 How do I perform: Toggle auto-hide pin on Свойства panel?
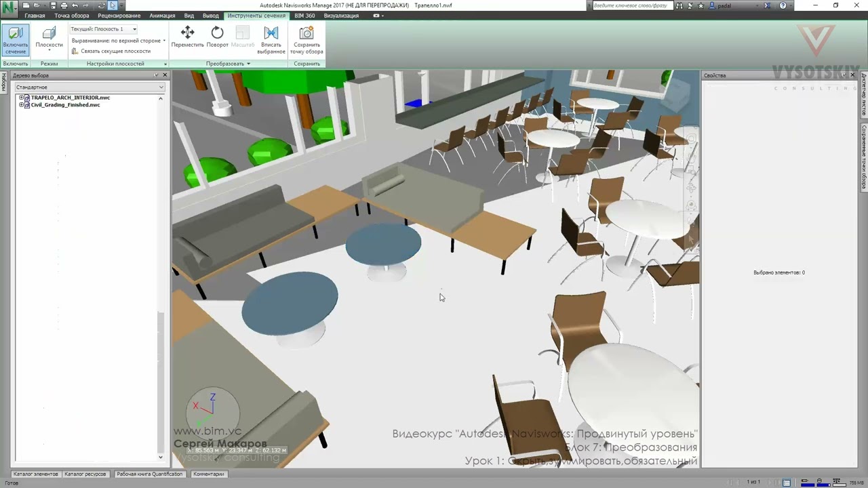(x=844, y=75)
